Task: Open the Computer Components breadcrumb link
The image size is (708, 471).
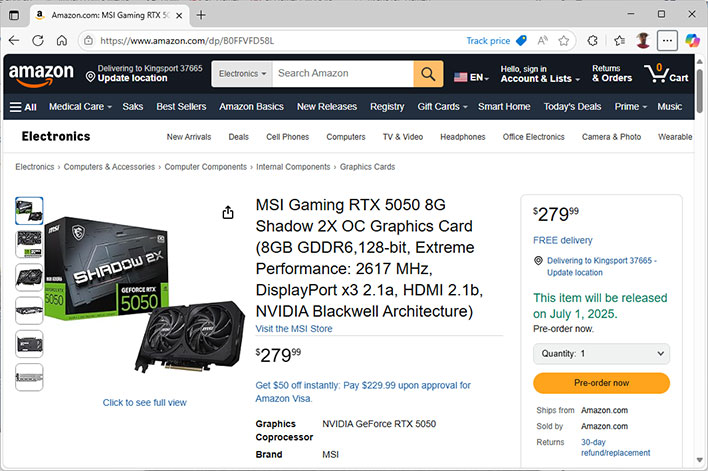Action: tap(205, 167)
